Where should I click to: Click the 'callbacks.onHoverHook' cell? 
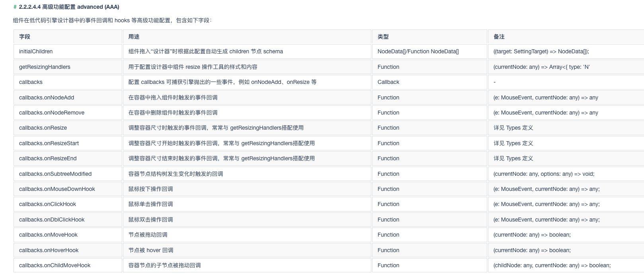[x=68, y=250]
